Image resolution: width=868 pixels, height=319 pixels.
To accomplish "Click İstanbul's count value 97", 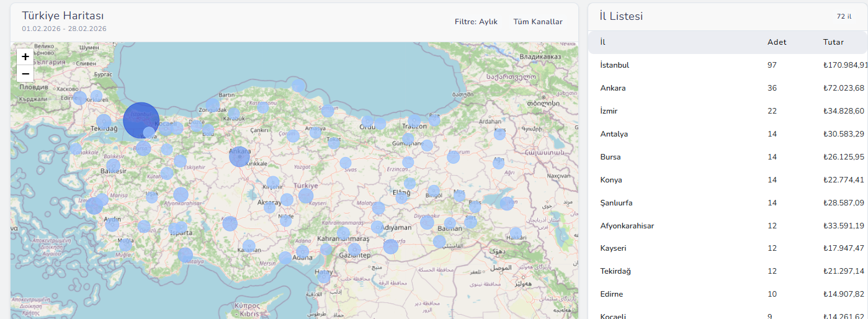I will click(772, 65).
